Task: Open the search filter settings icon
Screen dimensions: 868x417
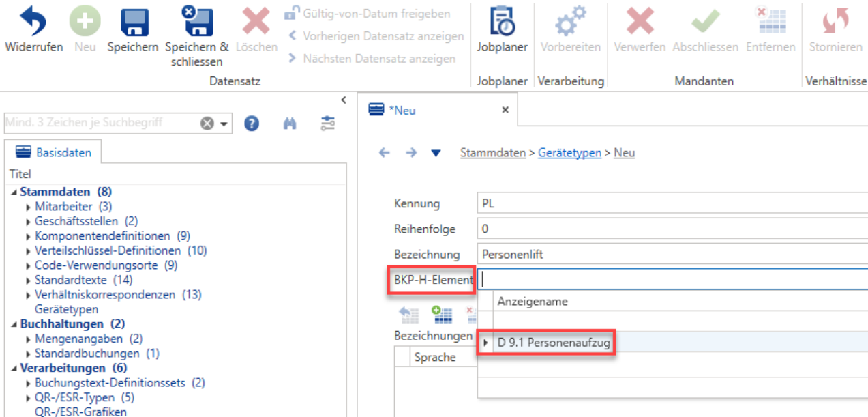Action: 328,124
